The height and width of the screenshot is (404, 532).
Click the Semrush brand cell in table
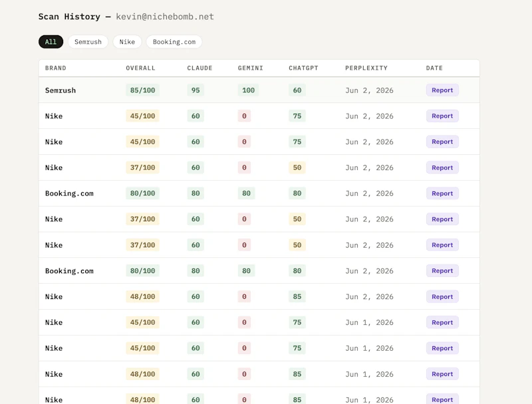tap(61, 90)
